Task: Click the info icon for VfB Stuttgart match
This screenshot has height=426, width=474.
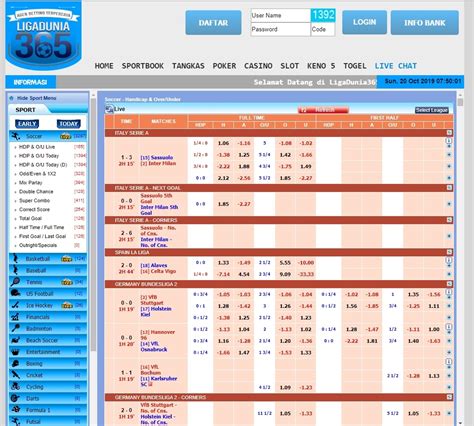Action: pos(449,292)
